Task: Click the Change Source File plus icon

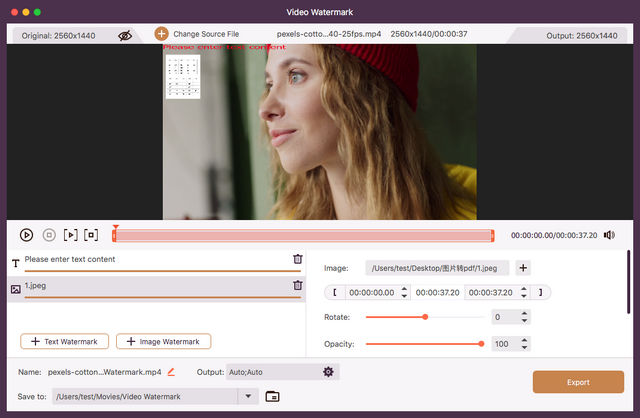Action: (161, 34)
